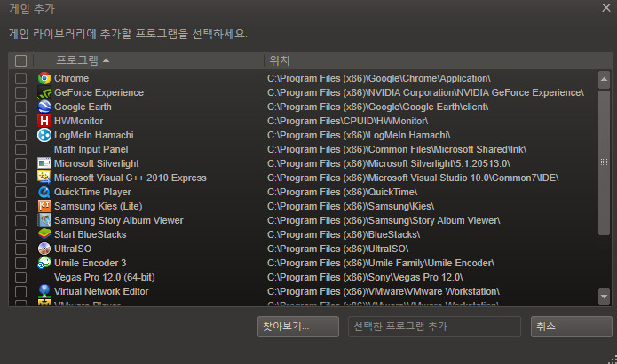Check the Start BlueStacks checkbox
The image size is (617, 364).
point(20,234)
